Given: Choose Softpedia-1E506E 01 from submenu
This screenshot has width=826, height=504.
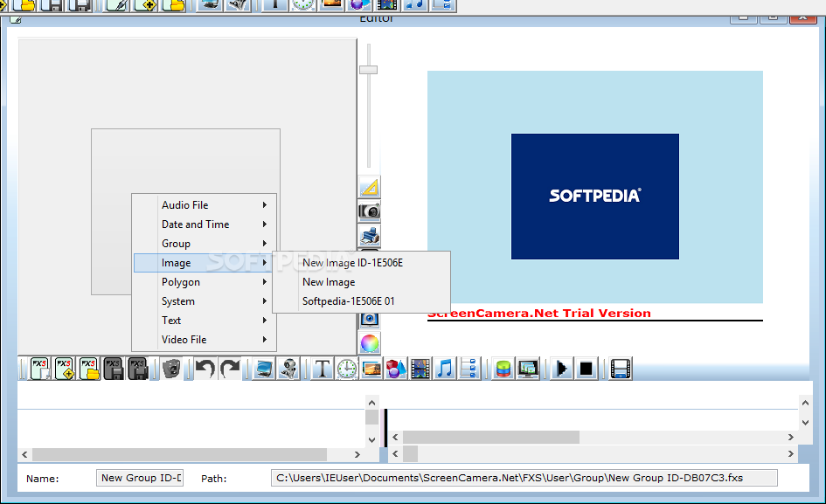Looking at the screenshot, I should (x=362, y=301).
